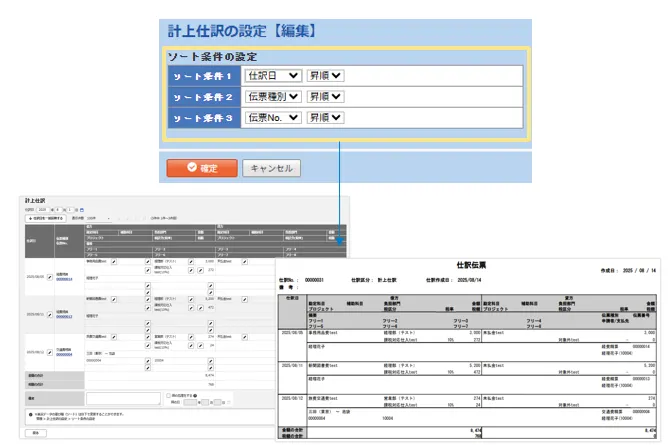
Task: Expand the sort condition 1 order dropdown (昇順)
Action: 326,75
